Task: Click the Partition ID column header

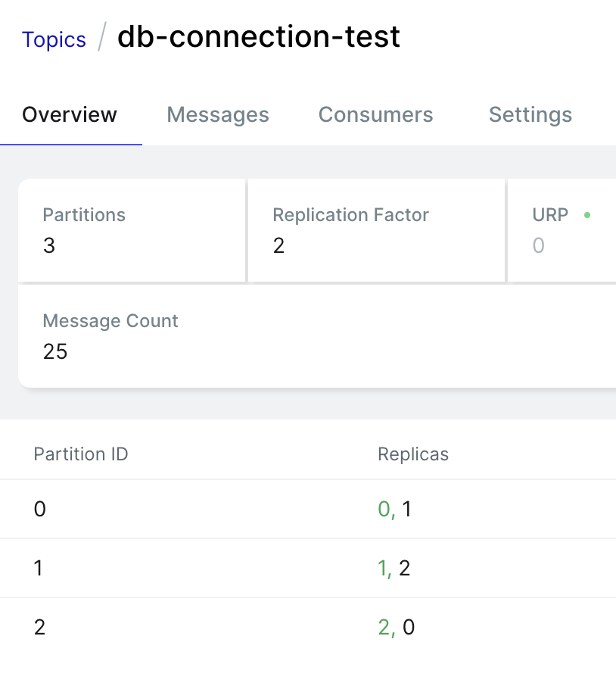Action: pyautogui.click(x=81, y=454)
